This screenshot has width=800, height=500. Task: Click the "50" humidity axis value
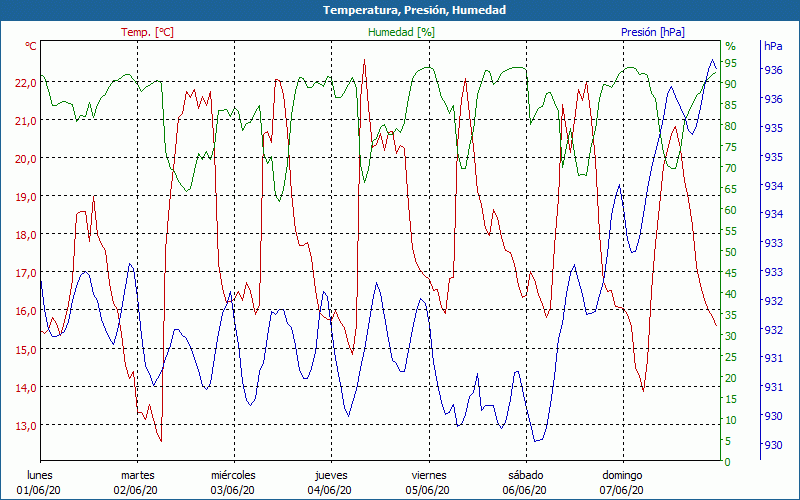click(731, 252)
